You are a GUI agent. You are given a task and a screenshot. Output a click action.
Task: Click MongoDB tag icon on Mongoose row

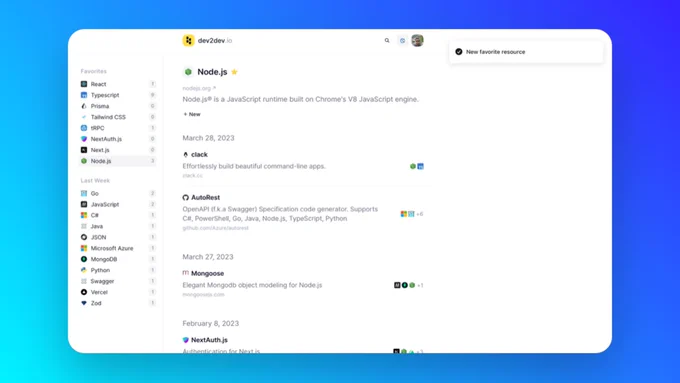click(405, 285)
